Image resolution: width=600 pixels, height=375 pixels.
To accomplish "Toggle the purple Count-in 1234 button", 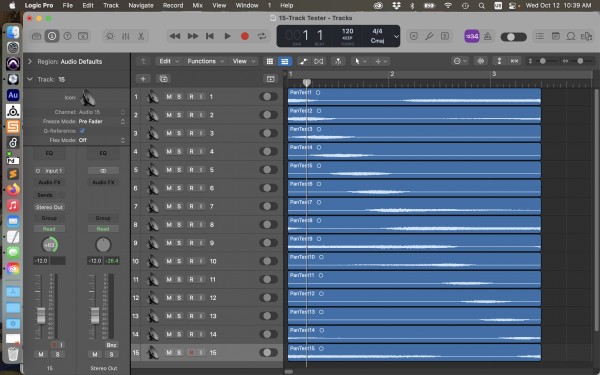I will pos(472,36).
